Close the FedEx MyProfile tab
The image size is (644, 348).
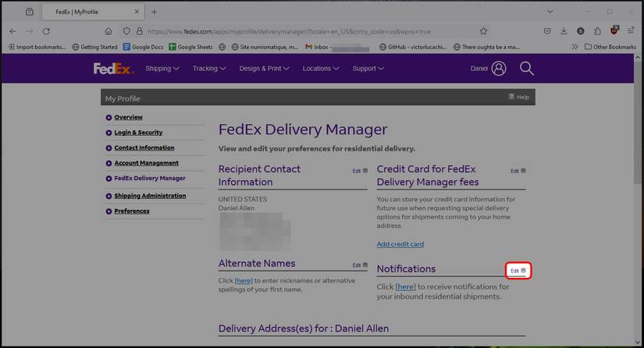click(x=137, y=12)
